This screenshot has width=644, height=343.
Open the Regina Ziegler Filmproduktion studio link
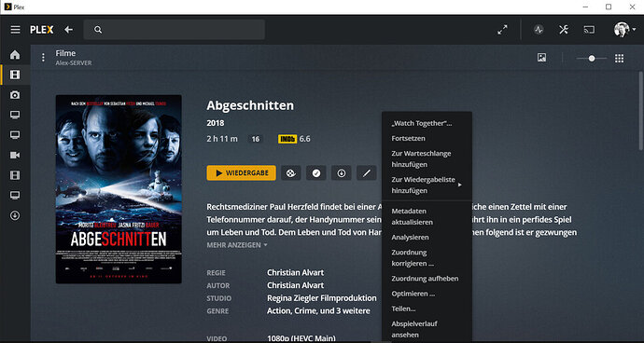point(322,298)
